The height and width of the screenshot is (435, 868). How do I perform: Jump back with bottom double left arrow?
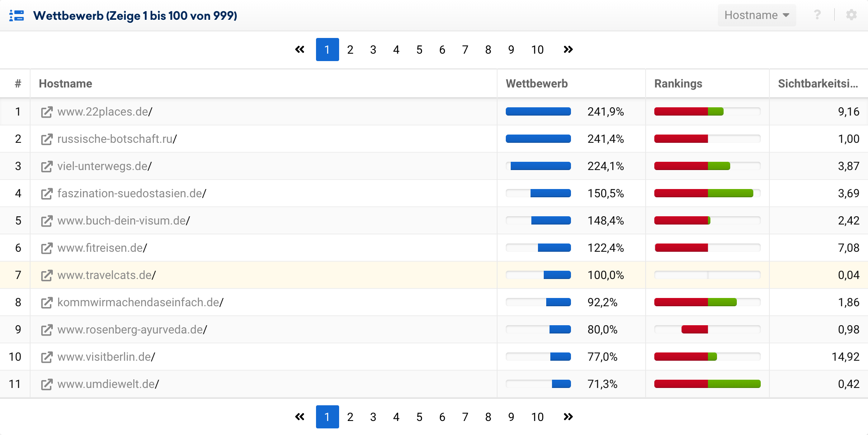pyautogui.click(x=300, y=417)
